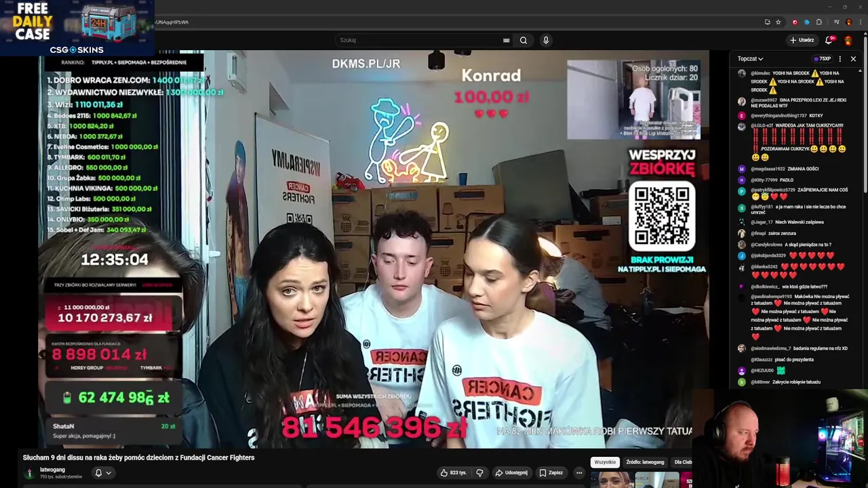Open YouTube notifications bell with 9+ badge
This screenshot has width=868, height=488.
pyautogui.click(x=829, y=40)
